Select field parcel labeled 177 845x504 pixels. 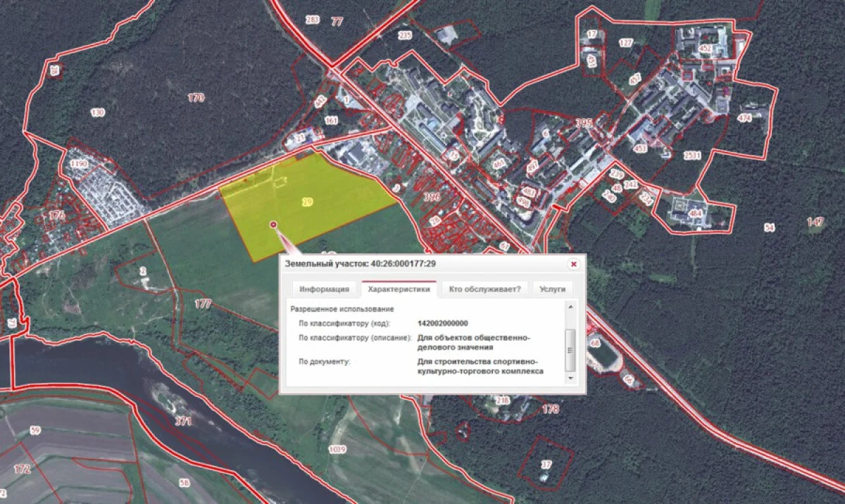[203, 304]
